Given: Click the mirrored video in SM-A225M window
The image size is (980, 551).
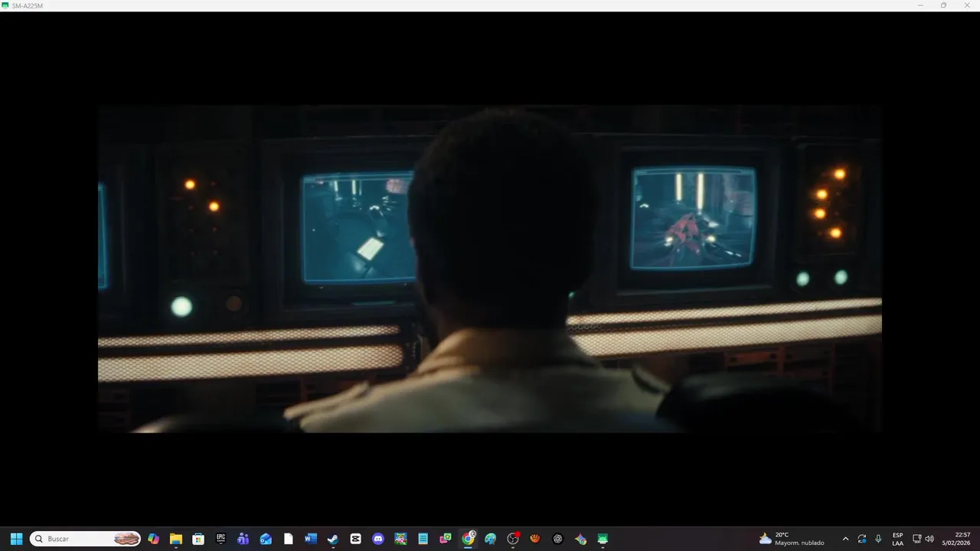Looking at the screenshot, I should pos(490,269).
